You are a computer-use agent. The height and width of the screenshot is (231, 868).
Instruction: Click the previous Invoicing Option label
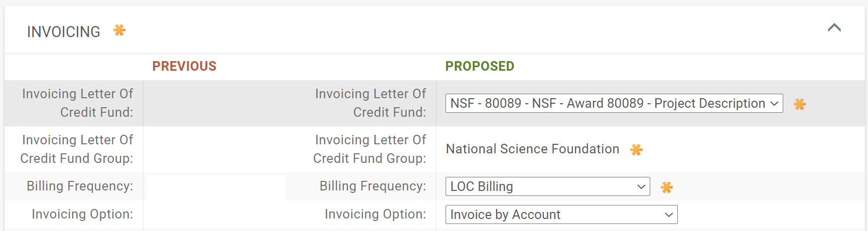[82, 214]
